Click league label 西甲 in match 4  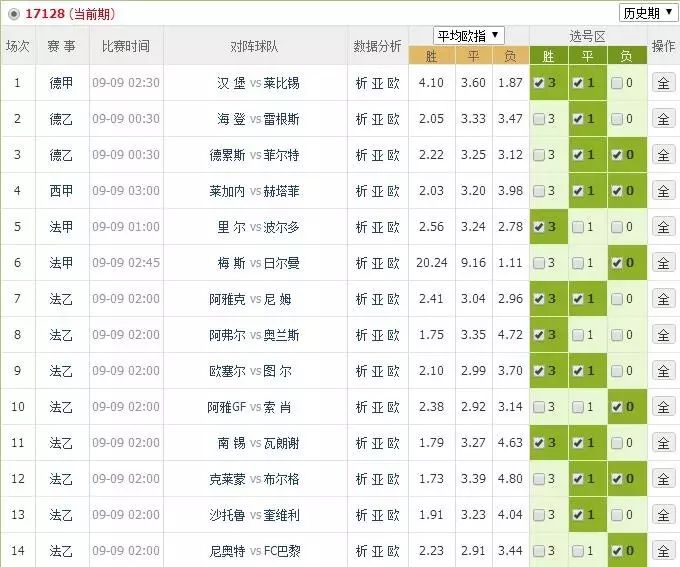pos(61,191)
